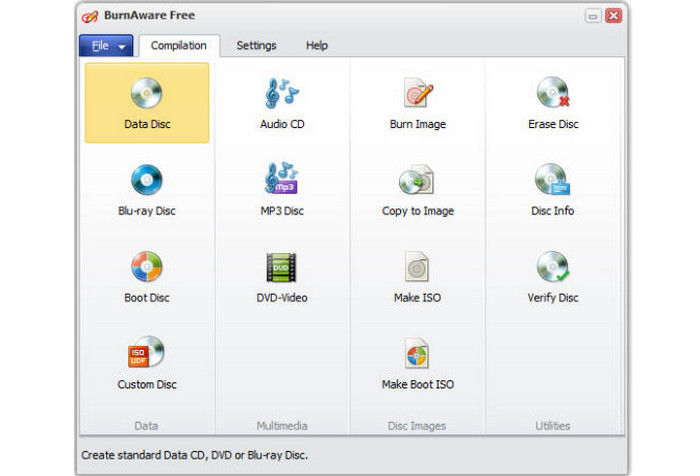Open the Settings tab

[x=256, y=46]
